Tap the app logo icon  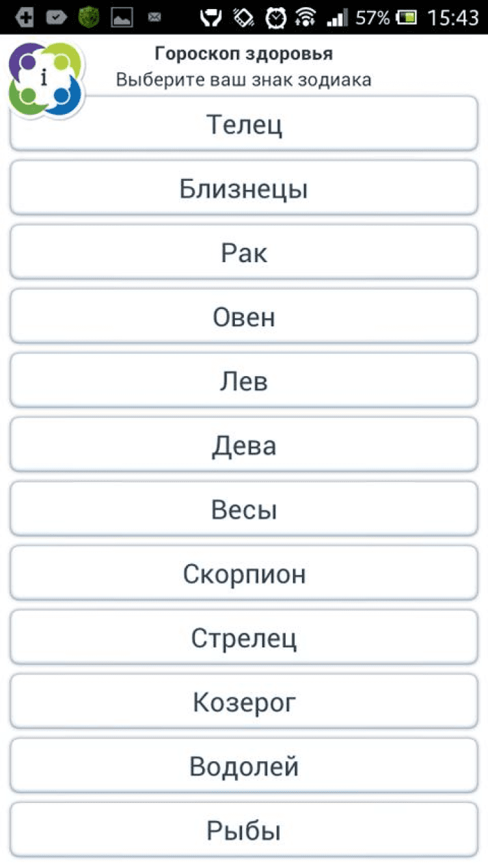(46, 79)
